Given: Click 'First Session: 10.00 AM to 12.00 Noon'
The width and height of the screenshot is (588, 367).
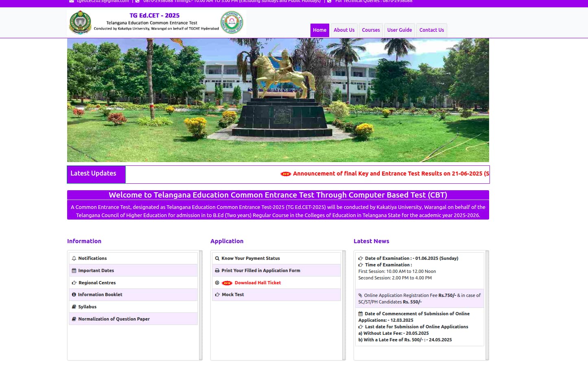Looking at the screenshot, I should 397,271.
